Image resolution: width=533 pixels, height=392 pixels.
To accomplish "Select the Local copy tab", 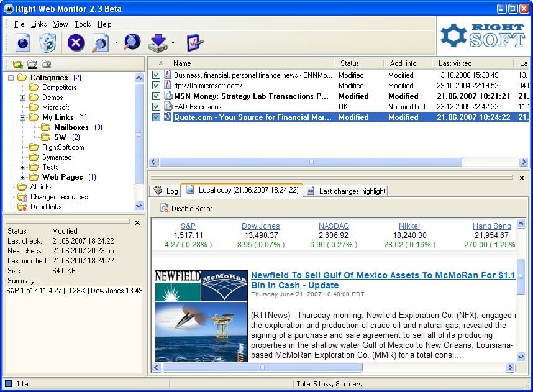I will click(242, 189).
